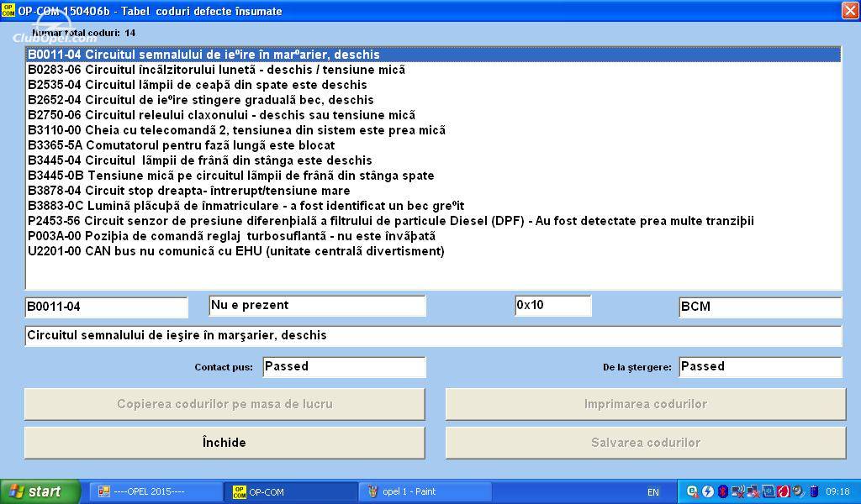
Task: Switch to the OPEL 2015 taskbar window
Action: (x=155, y=492)
